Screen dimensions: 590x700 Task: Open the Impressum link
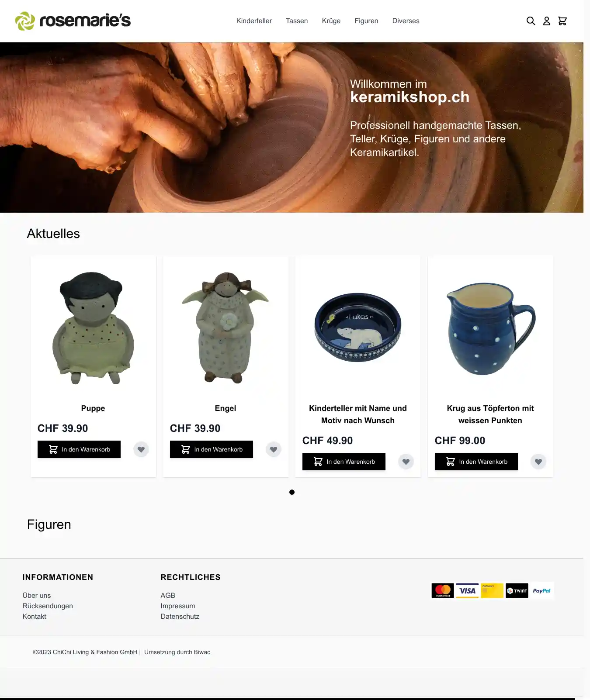click(x=178, y=606)
